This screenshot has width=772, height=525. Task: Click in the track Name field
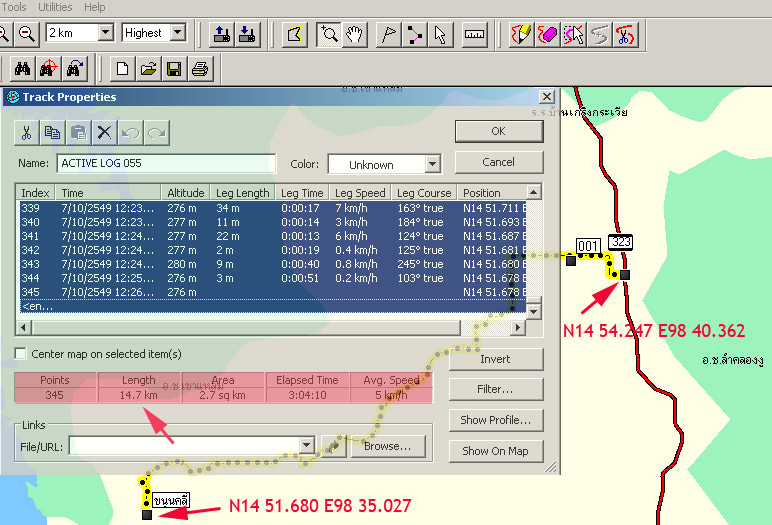(x=165, y=163)
